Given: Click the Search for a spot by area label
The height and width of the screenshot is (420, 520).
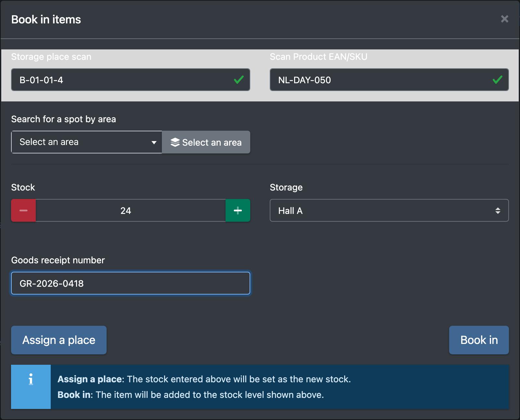Looking at the screenshot, I should click(64, 119).
